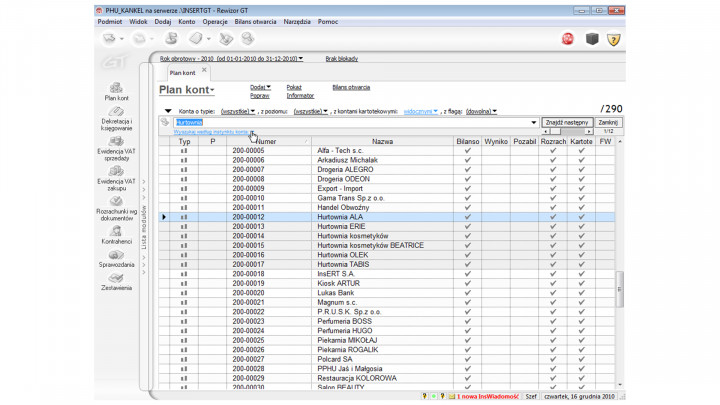The height and width of the screenshot is (405, 720).
Task: Toggle Rozrach checkbox for Drogeria ALEGRO
Action: point(553,169)
